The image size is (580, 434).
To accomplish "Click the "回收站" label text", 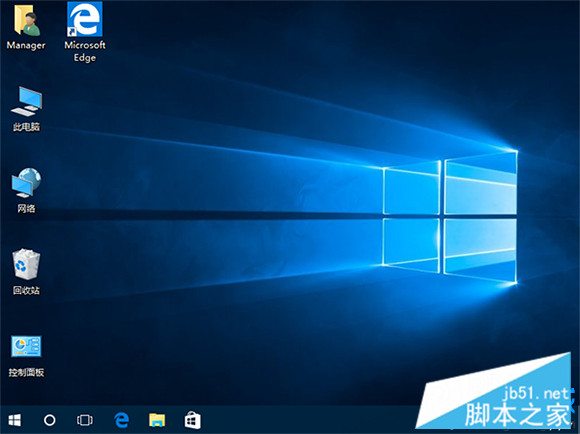I will click(26, 290).
